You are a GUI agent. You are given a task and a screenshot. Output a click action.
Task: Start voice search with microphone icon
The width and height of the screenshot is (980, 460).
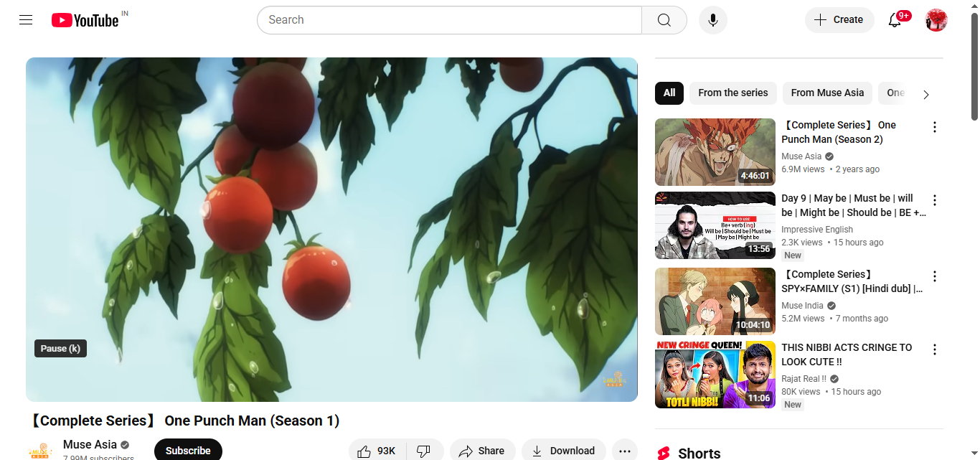(x=713, y=20)
